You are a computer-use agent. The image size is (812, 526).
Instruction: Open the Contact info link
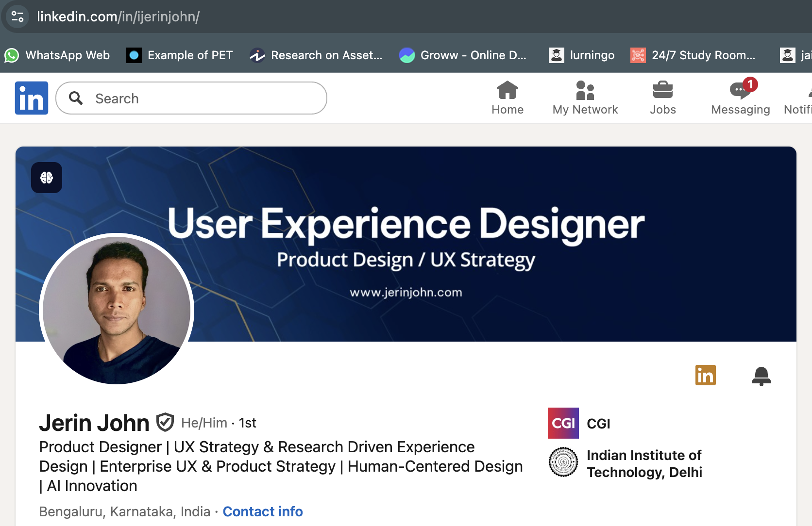(262, 511)
